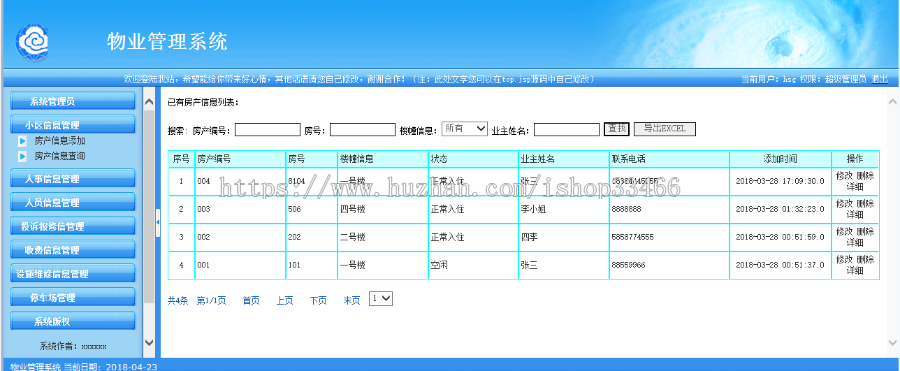This screenshot has width=900, height=371.
Task: Click 详细 for property 004
Action: [855, 187]
